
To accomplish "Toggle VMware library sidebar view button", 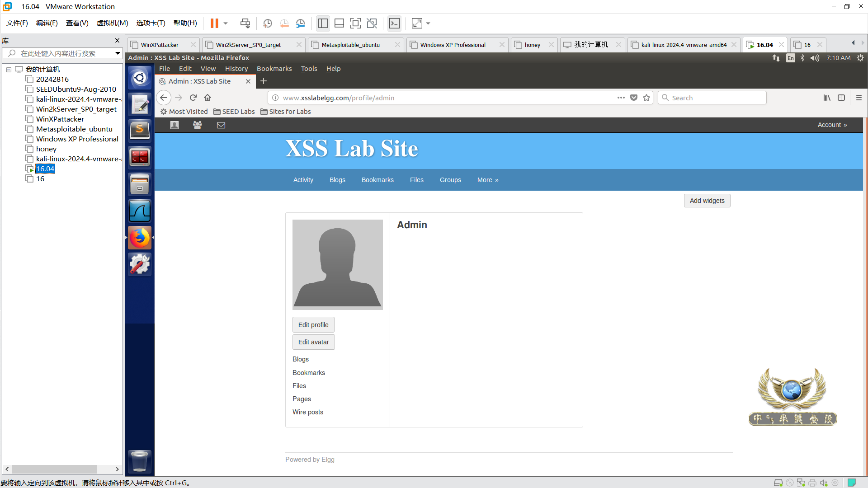I will click(x=323, y=23).
